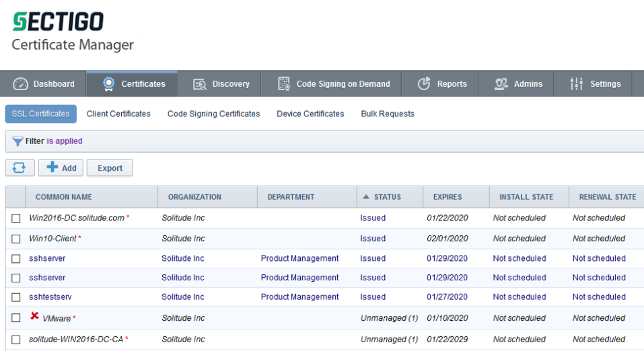Tick the checkbox for Win2016-DC.solitude.com
The height and width of the screenshot is (351, 644).
pos(16,219)
